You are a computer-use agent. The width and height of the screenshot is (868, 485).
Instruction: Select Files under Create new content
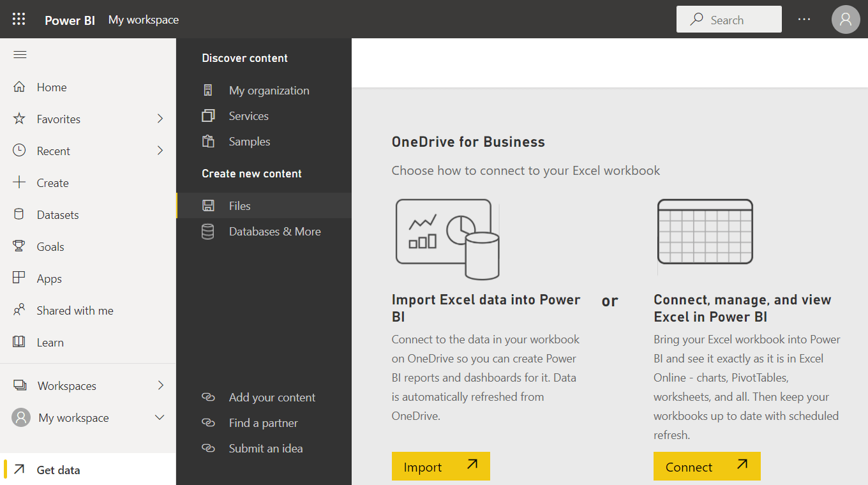click(x=264, y=205)
